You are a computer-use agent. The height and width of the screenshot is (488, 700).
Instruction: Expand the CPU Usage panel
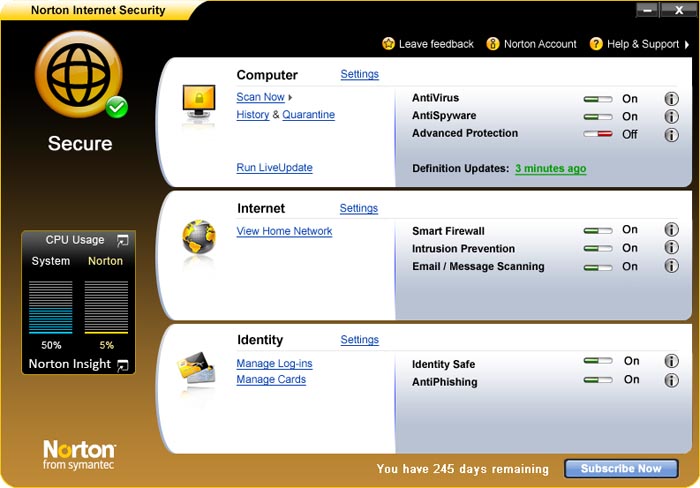tap(122, 240)
